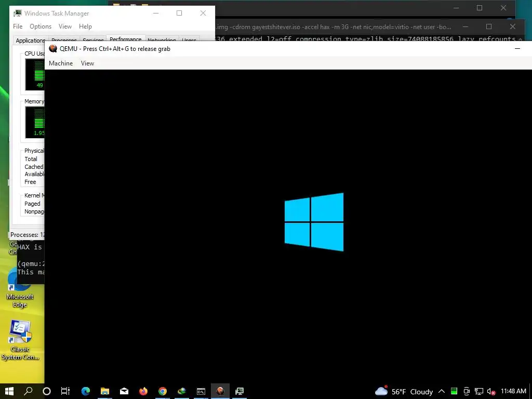The height and width of the screenshot is (399, 532).
Task: Open Task Manager's Help menu
Action: [x=85, y=26]
